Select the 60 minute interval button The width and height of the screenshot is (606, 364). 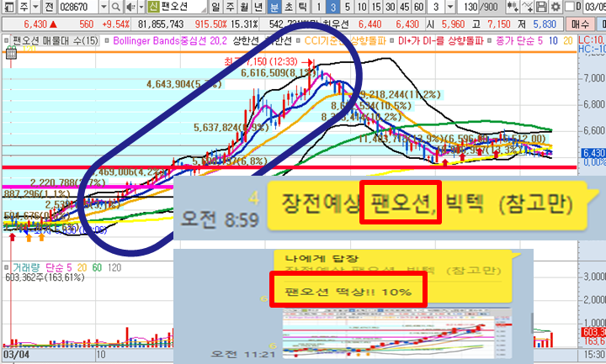pos(419,7)
